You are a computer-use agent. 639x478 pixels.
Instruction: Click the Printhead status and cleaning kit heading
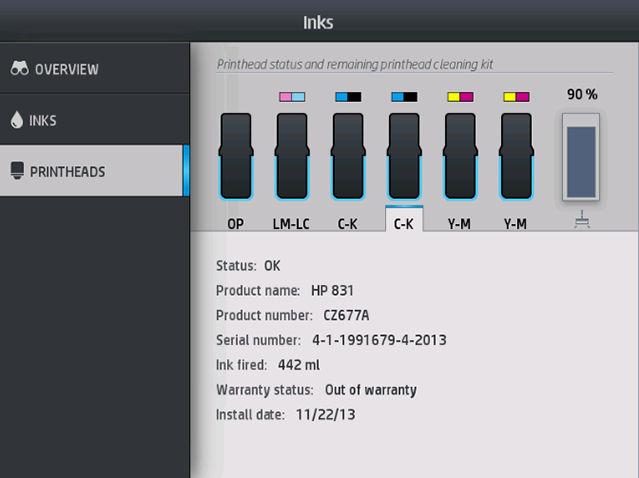click(355, 64)
